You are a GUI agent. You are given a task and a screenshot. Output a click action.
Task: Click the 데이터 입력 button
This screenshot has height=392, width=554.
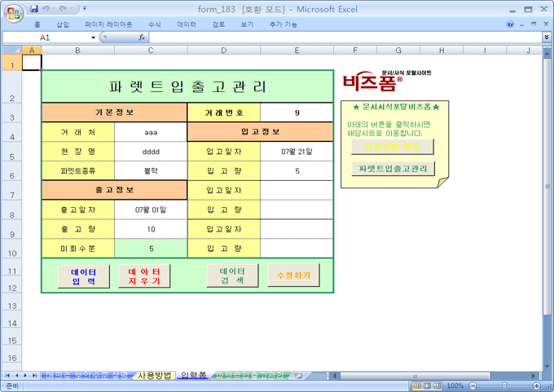click(84, 276)
